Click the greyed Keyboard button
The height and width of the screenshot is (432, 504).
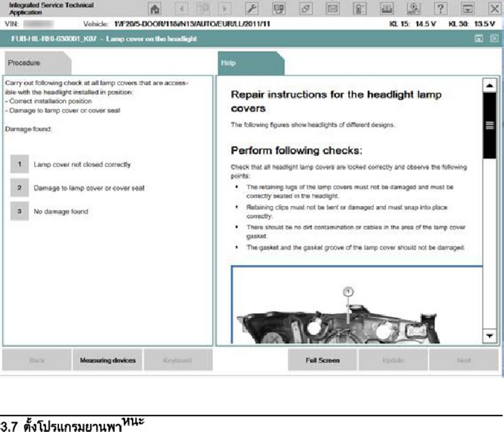[178, 360]
